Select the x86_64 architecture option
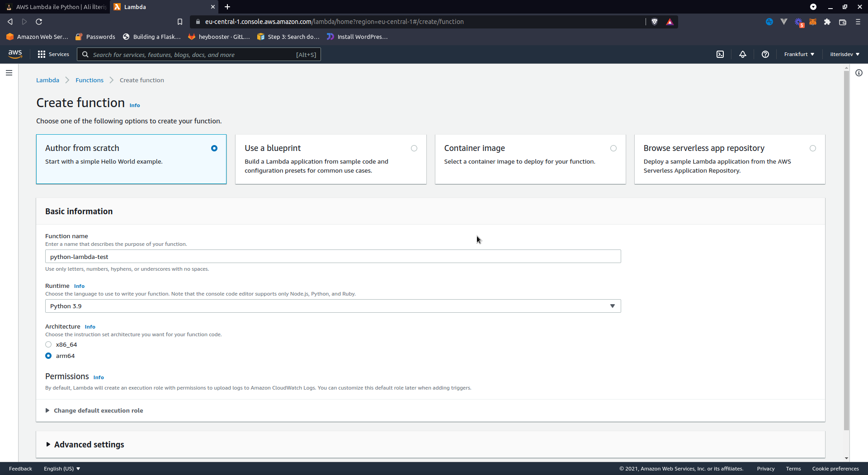 [48, 344]
